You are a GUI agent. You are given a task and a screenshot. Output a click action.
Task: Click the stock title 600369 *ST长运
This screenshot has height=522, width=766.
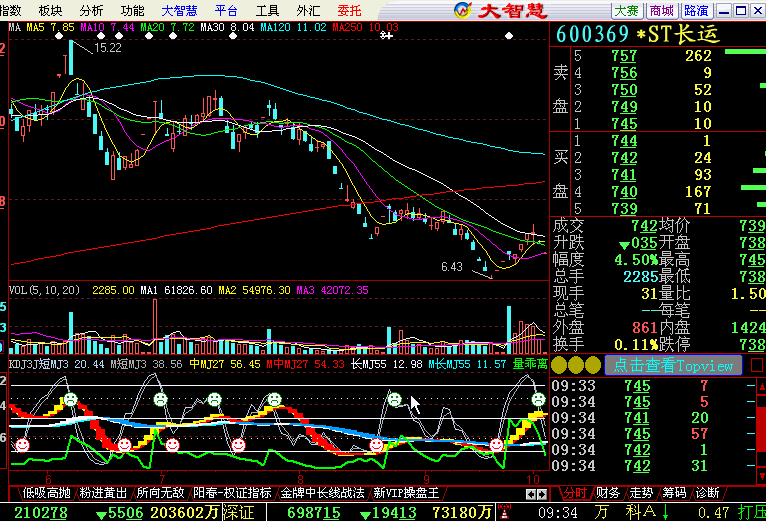[x=638, y=34]
